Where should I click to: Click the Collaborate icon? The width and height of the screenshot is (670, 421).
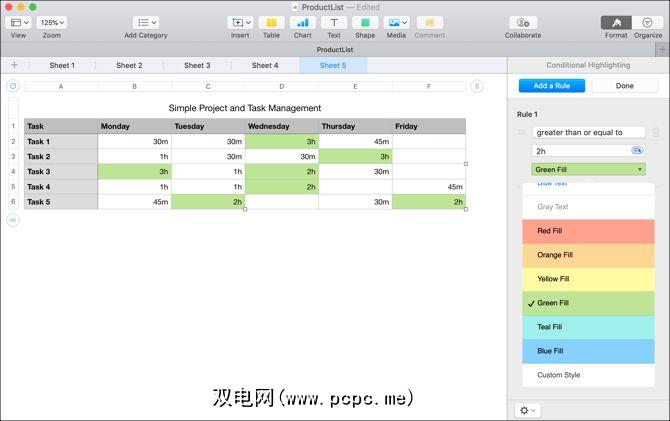point(522,22)
